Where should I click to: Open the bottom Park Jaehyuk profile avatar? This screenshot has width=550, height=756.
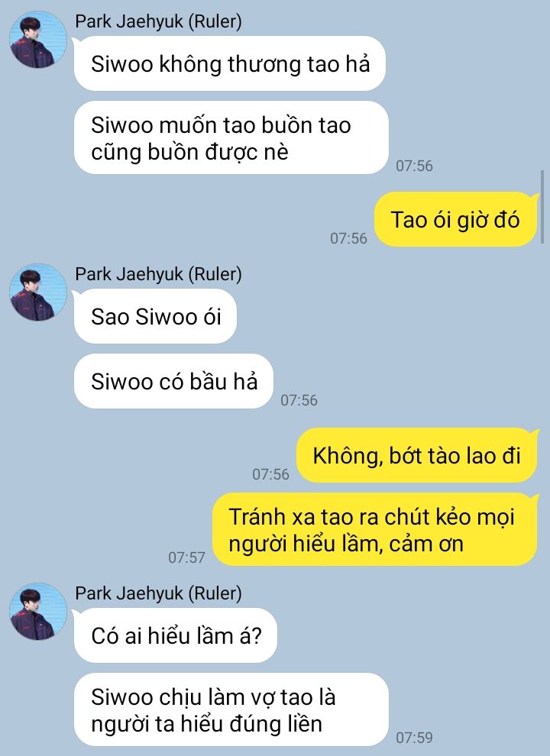point(38,612)
